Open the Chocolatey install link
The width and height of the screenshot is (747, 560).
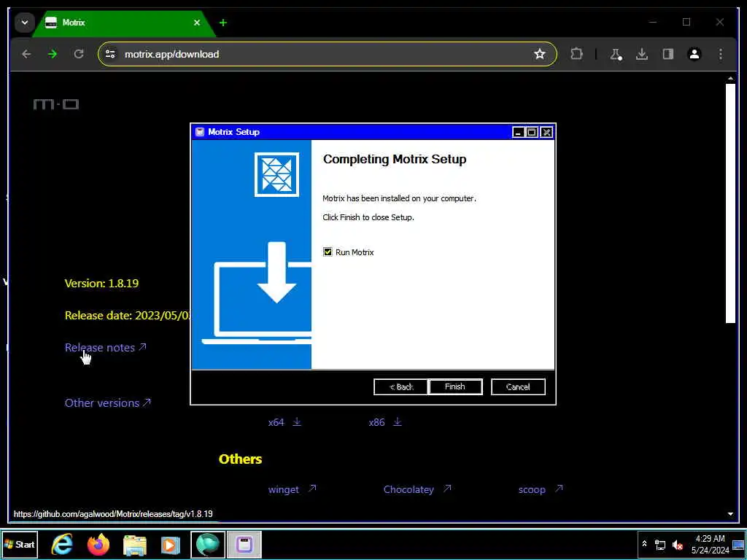pos(417,489)
